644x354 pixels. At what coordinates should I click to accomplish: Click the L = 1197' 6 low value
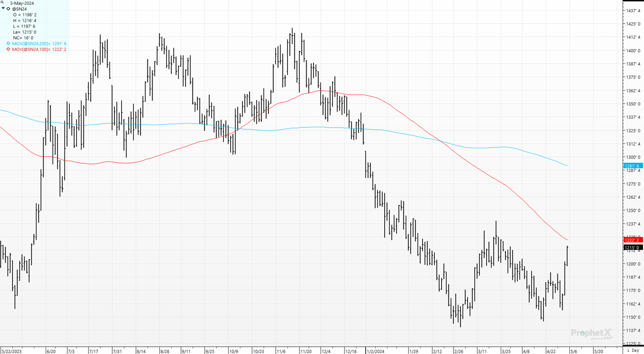click(x=24, y=26)
